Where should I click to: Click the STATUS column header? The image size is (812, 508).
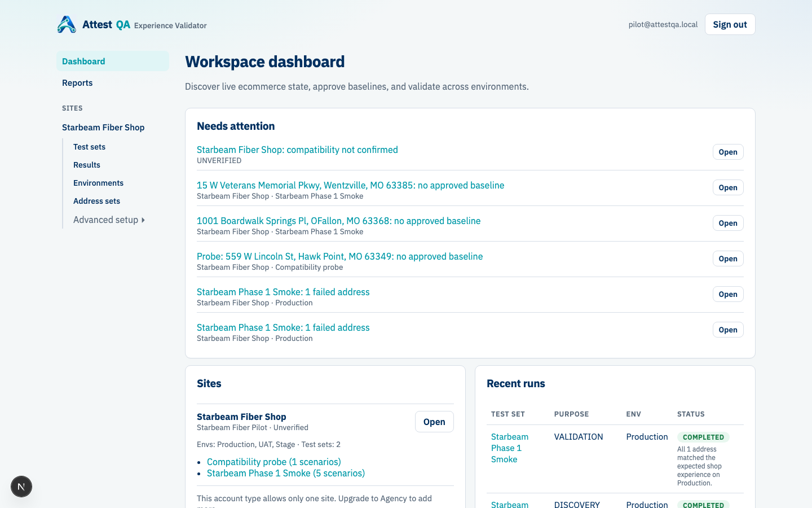tap(691, 414)
